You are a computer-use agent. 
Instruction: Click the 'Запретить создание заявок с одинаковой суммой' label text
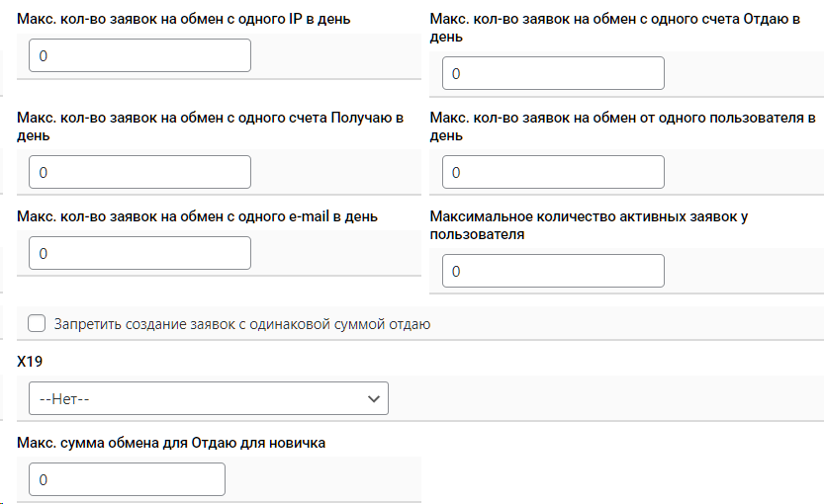tap(242, 324)
